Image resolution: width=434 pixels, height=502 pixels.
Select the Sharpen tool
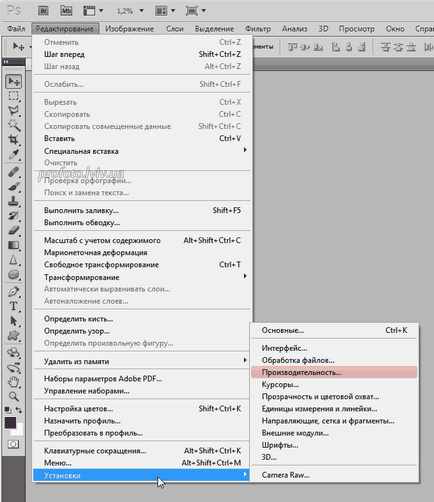(x=14, y=260)
